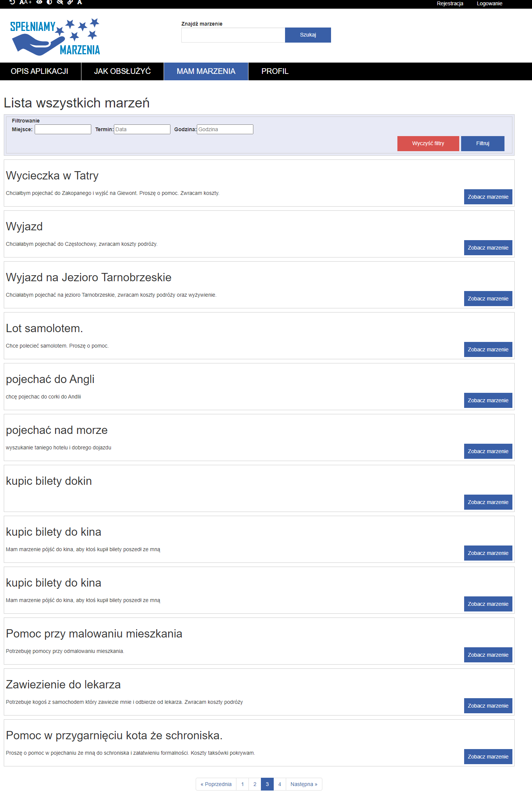View the Wycieczka w Tatry dream
The width and height of the screenshot is (532, 806).
click(488, 197)
